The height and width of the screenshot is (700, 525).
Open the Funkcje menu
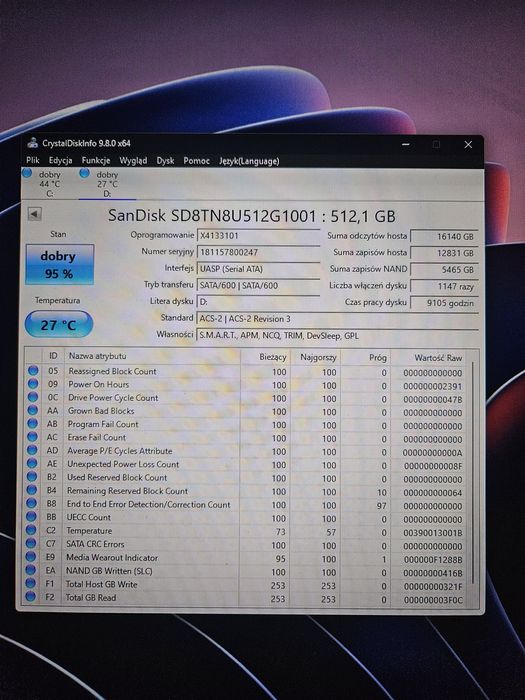[x=96, y=160]
